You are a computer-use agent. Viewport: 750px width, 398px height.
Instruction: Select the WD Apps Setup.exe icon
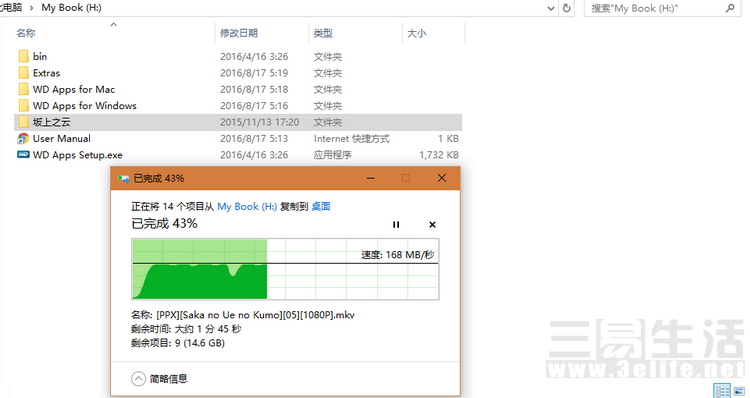(23, 155)
